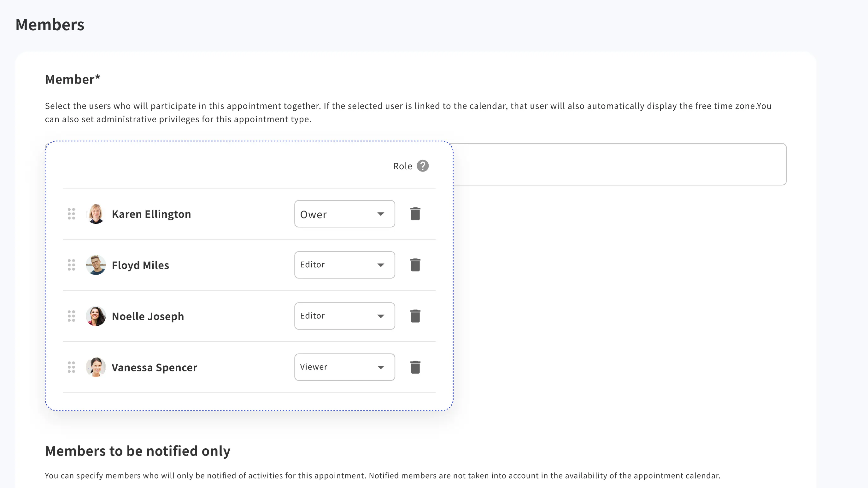The width and height of the screenshot is (868, 488).
Task: Change Floyd Miles's Editor role dropdown
Action: (344, 265)
